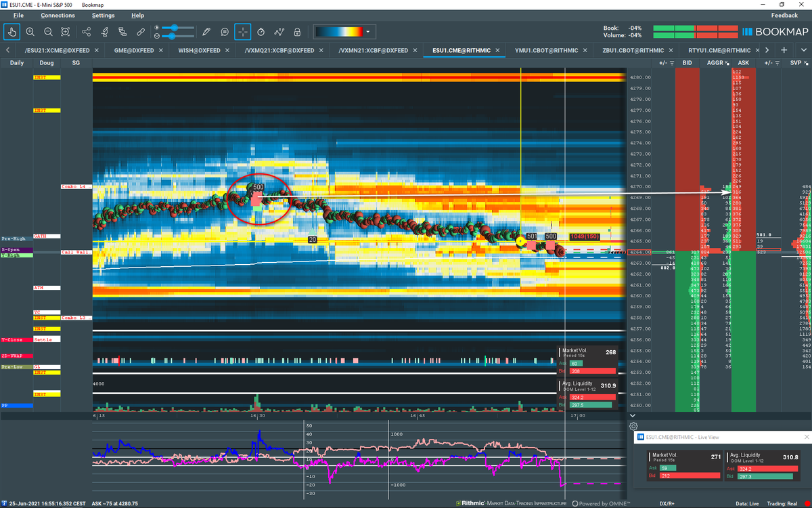Open the heatmap color scheme dropdown
This screenshot has height=508, width=812.
point(369,31)
